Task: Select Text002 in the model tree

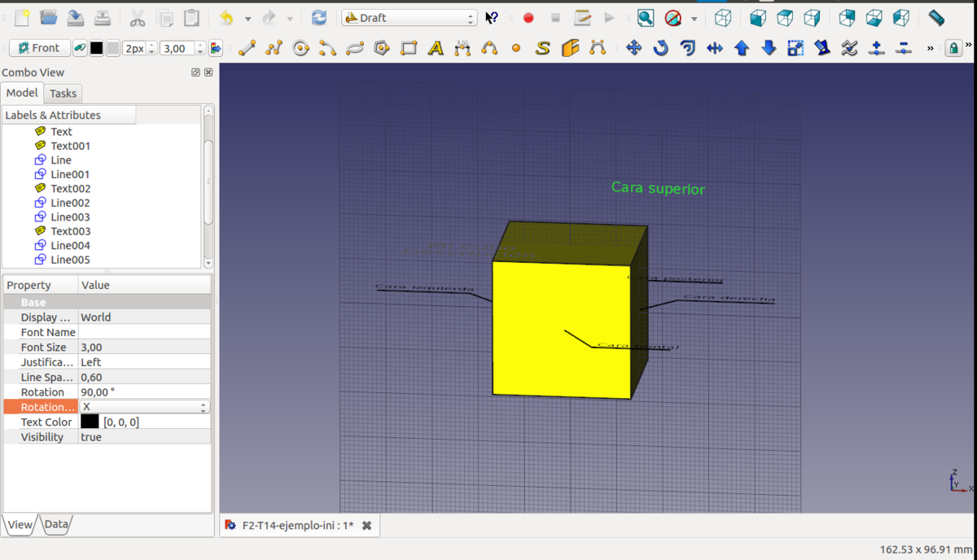Action: click(70, 188)
